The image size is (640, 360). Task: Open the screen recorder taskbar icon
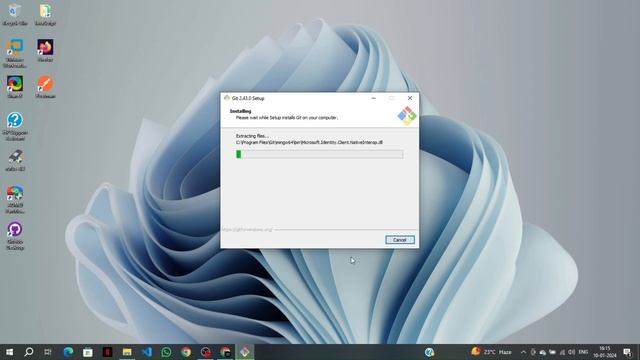[x=206, y=352]
